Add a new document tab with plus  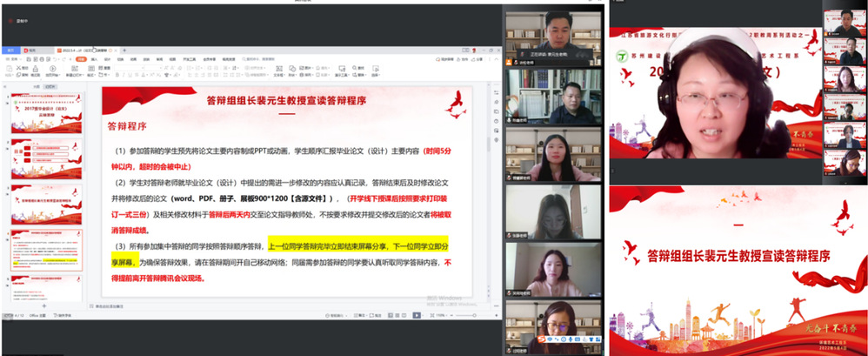click(x=123, y=50)
